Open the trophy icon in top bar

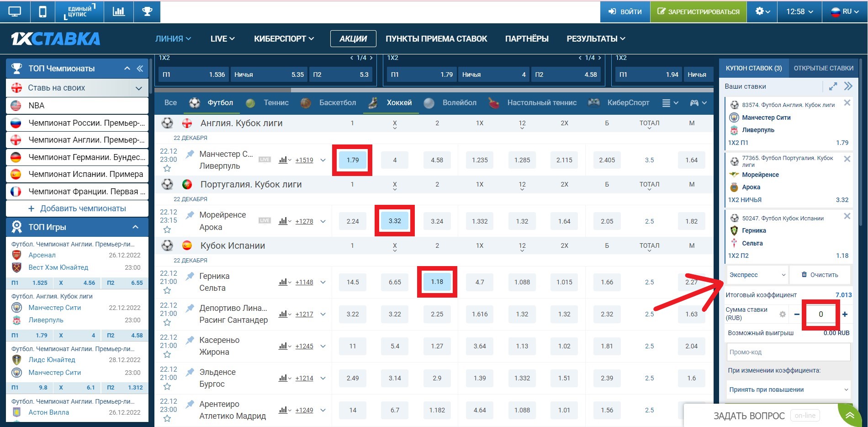click(147, 11)
